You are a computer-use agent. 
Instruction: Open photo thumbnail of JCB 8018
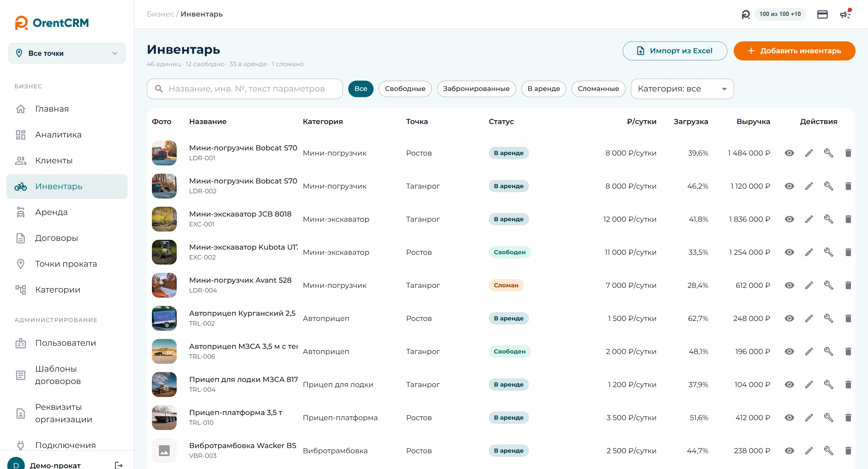(x=164, y=219)
